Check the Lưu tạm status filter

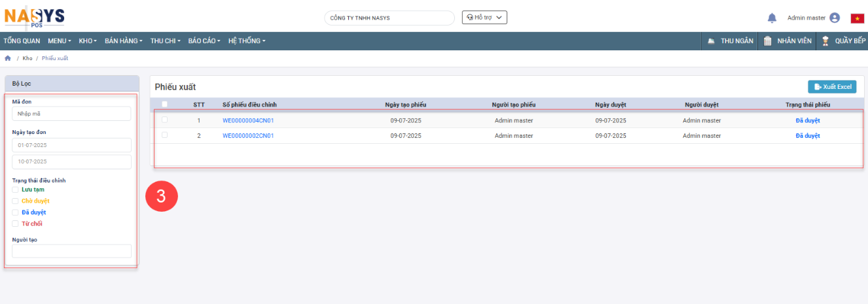tap(16, 190)
